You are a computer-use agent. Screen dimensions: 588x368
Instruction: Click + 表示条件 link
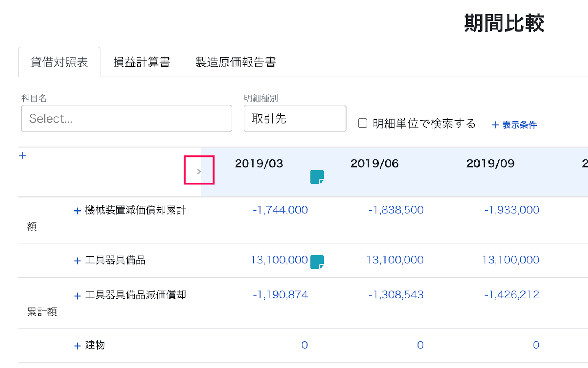514,125
